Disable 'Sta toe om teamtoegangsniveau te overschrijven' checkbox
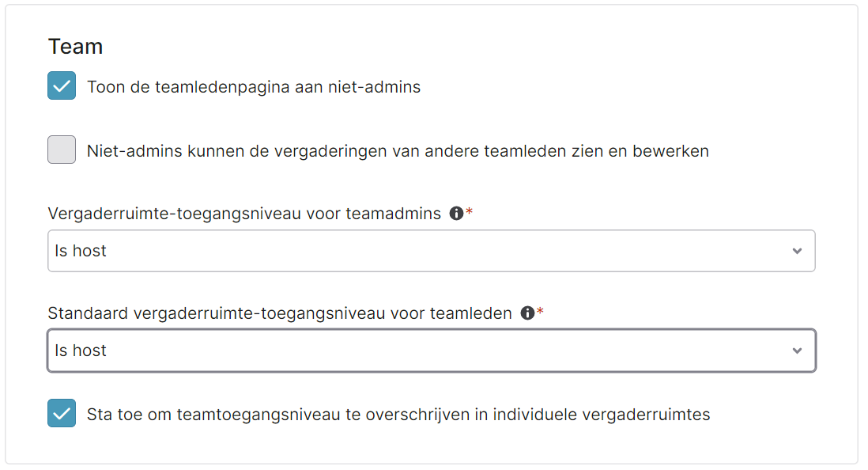Screen dimensions: 868x470 point(62,413)
